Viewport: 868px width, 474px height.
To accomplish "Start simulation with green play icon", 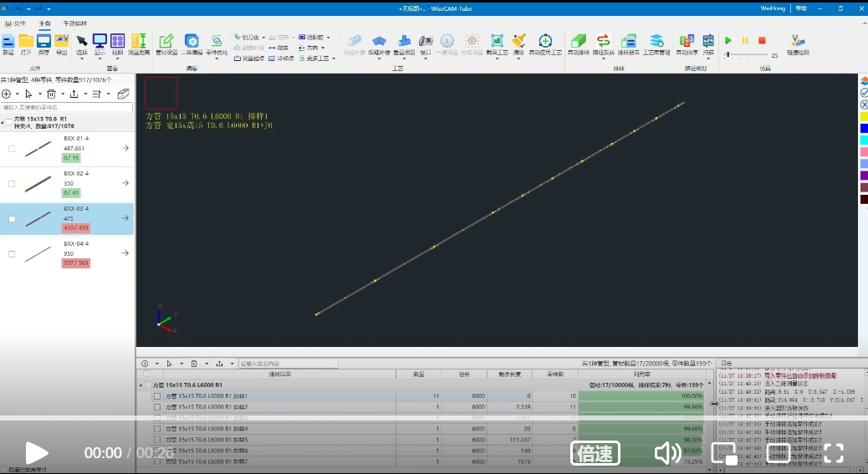I will tap(728, 40).
